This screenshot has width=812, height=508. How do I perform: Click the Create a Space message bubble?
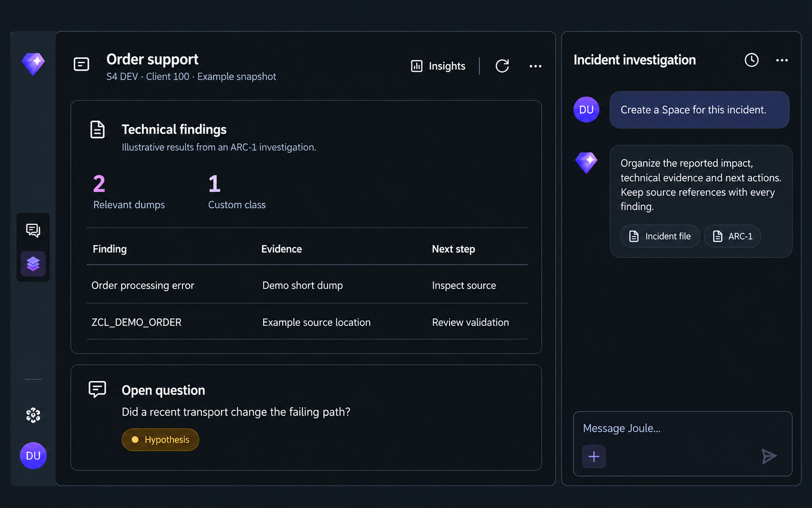pyautogui.click(x=699, y=110)
